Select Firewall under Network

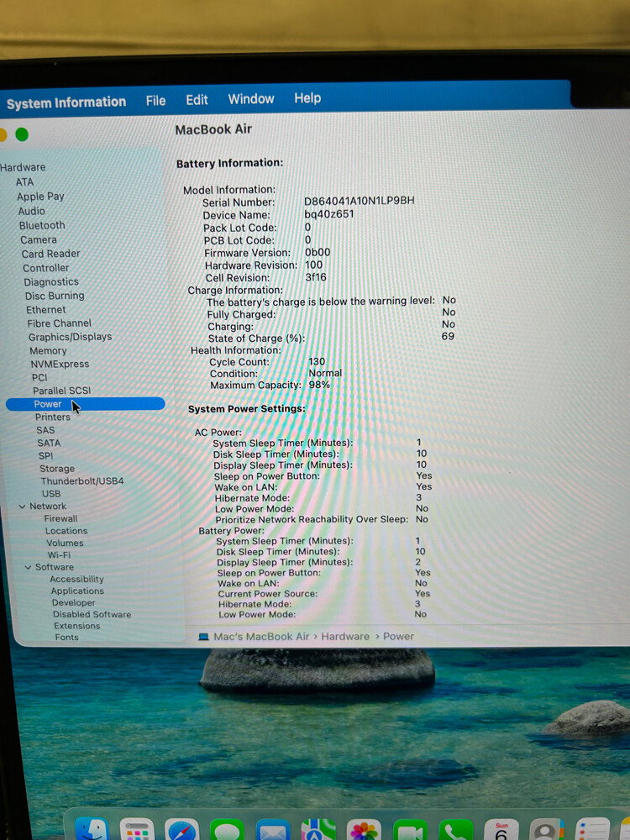[x=61, y=518]
